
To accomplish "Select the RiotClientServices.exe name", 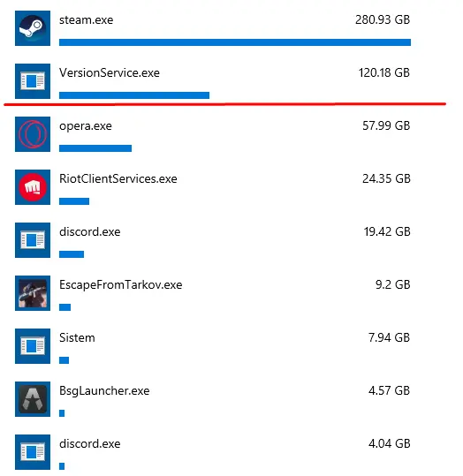I will [x=118, y=178].
